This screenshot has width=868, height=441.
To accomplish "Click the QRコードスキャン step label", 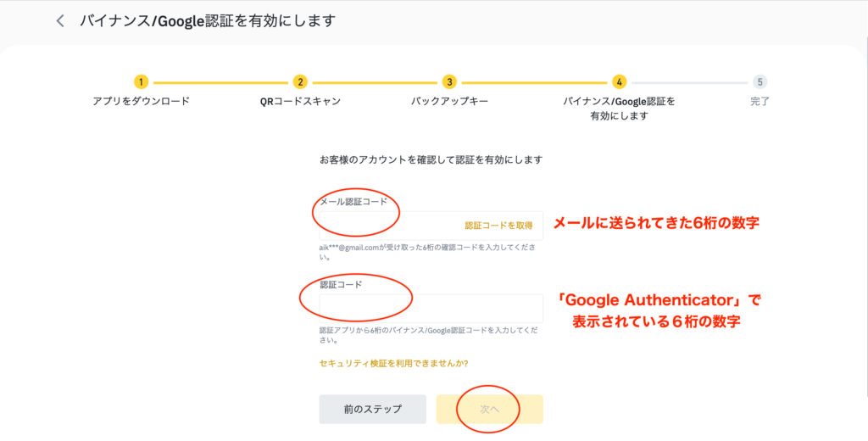I will click(x=300, y=102).
